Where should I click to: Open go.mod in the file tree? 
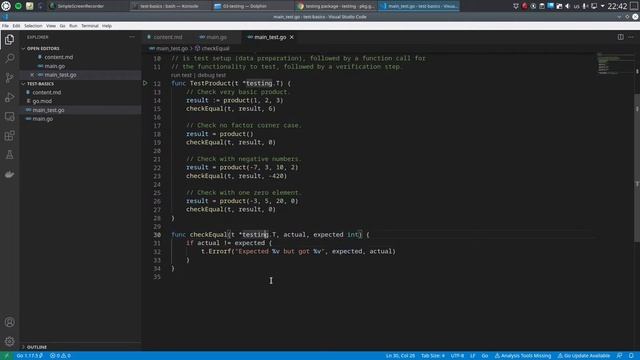click(80, 101)
